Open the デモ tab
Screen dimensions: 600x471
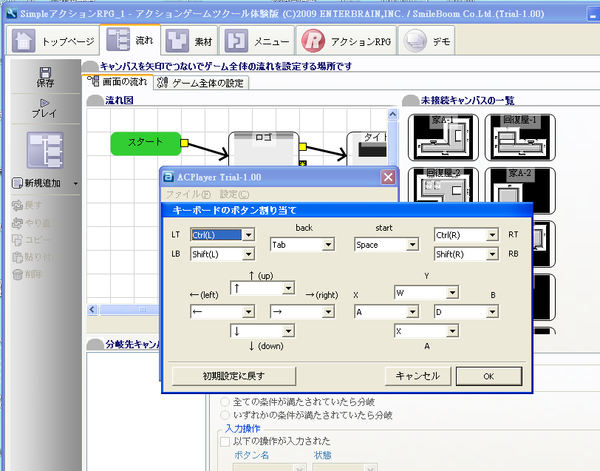426,41
